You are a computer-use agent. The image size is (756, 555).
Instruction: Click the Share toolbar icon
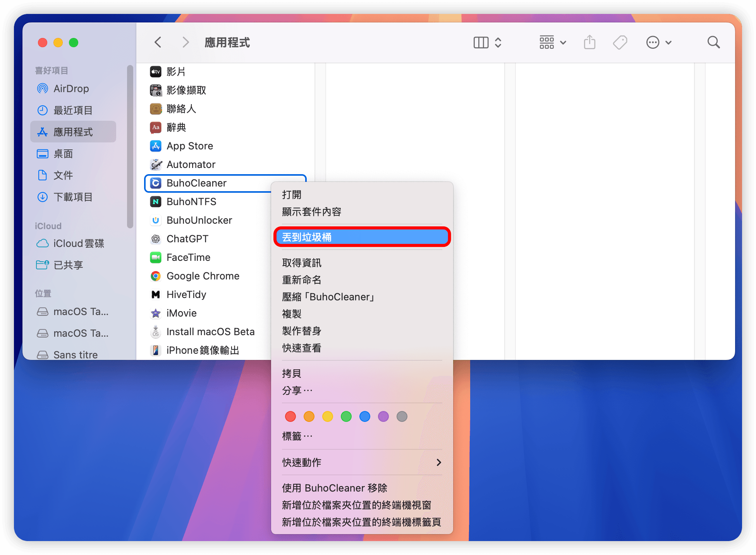[x=589, y=42]
